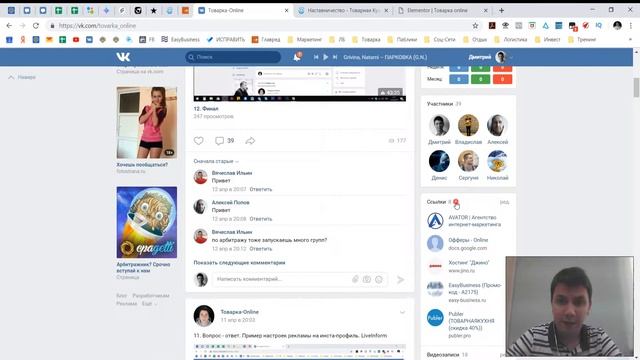Click the Наверх back-to-top button
Viewport: 640px width, 360px height.
[22, 77]
